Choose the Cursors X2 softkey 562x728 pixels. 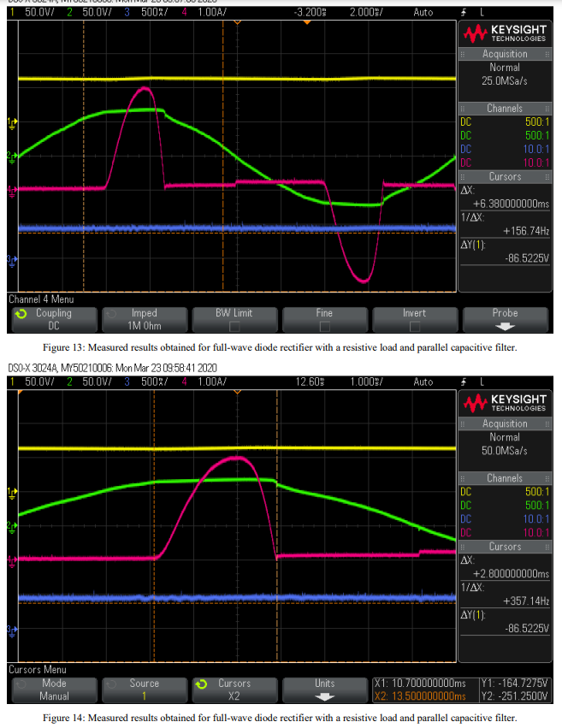coord(234,690)
